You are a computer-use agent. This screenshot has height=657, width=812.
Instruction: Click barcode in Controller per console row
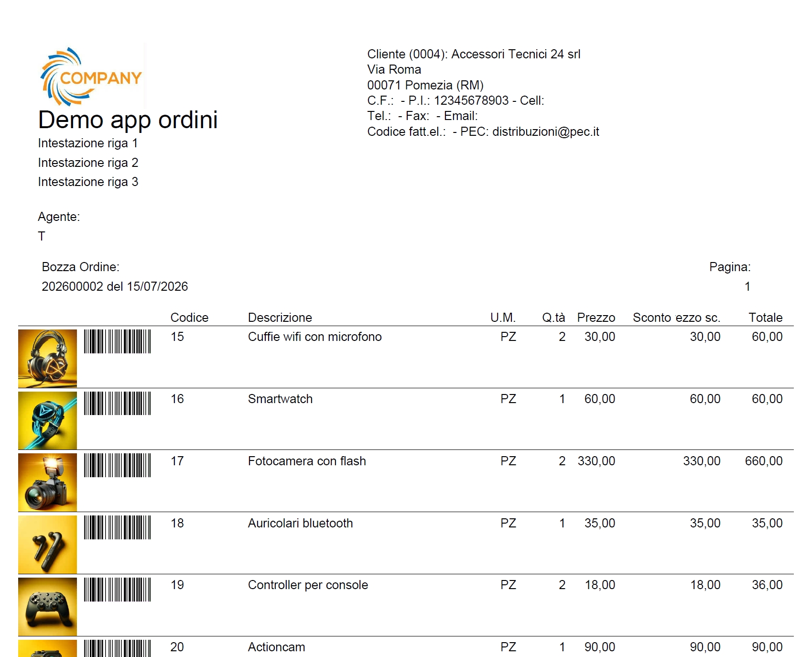point(118,590)
